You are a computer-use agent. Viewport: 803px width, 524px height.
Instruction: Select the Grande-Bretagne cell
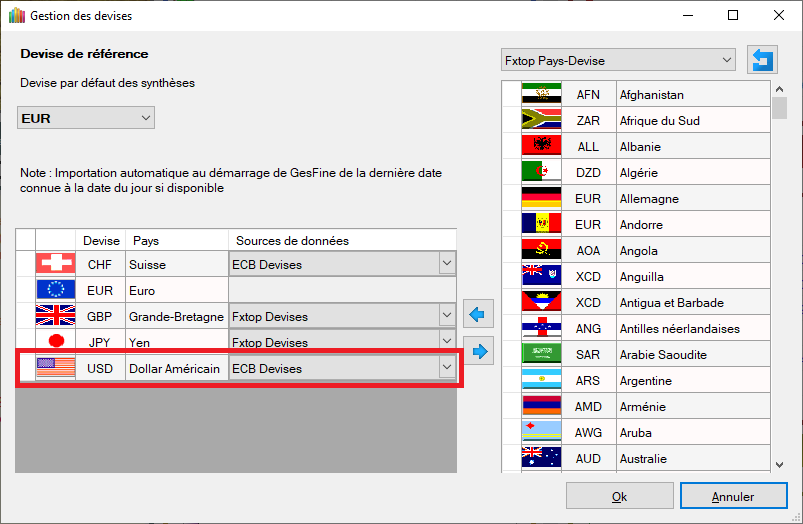[x=177, y=316]
